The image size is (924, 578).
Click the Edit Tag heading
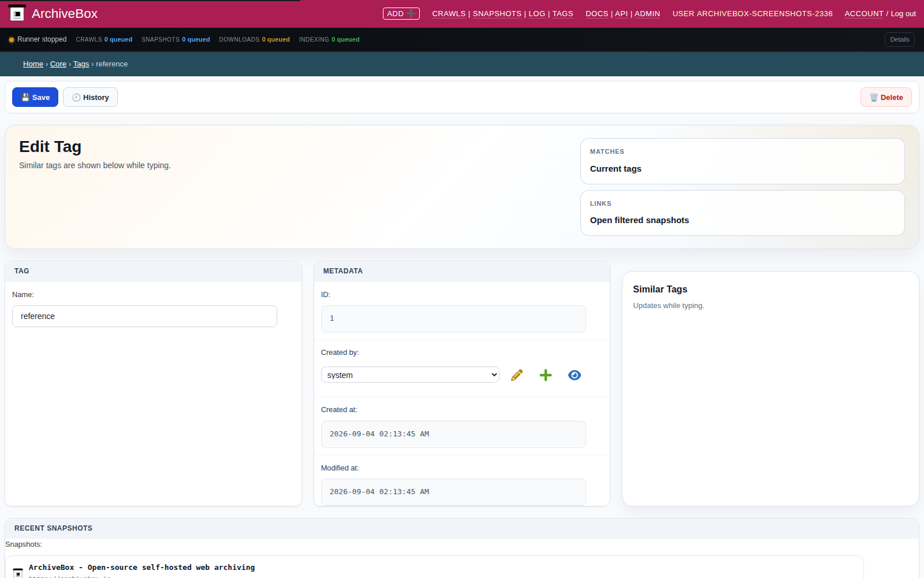click(50, 147)
